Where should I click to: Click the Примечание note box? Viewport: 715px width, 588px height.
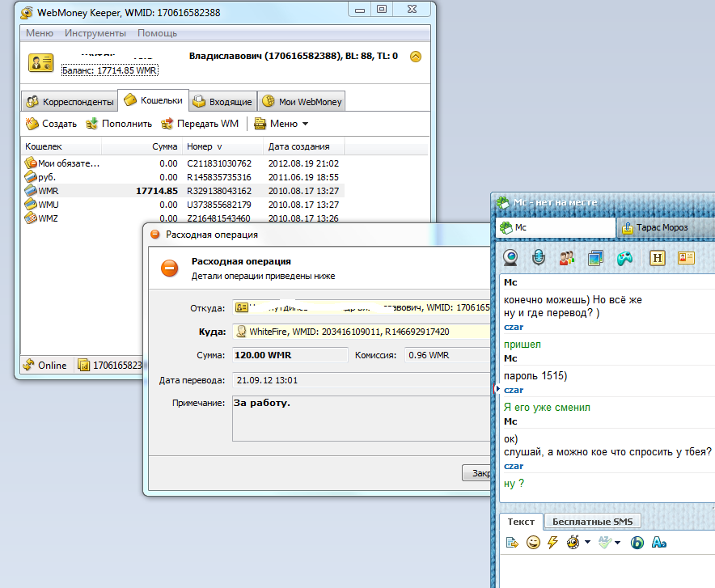[x=362, y=418]
